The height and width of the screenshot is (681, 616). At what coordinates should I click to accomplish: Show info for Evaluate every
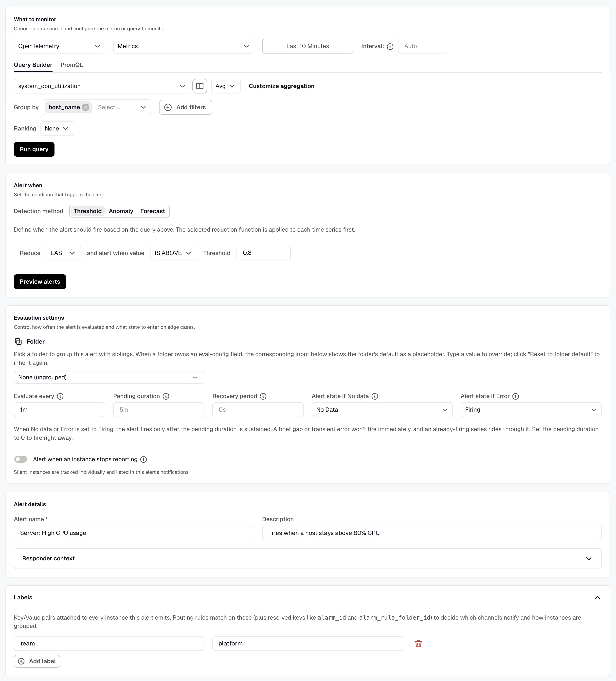tap(60, 396)
